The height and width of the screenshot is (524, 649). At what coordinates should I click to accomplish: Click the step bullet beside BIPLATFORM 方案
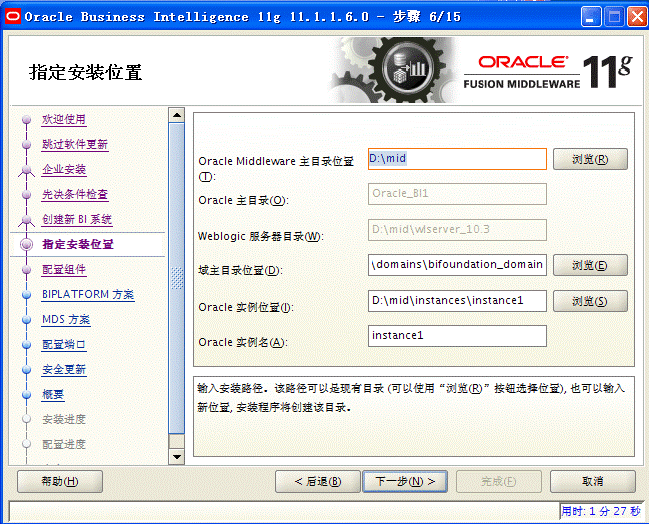tap(26, 295)
